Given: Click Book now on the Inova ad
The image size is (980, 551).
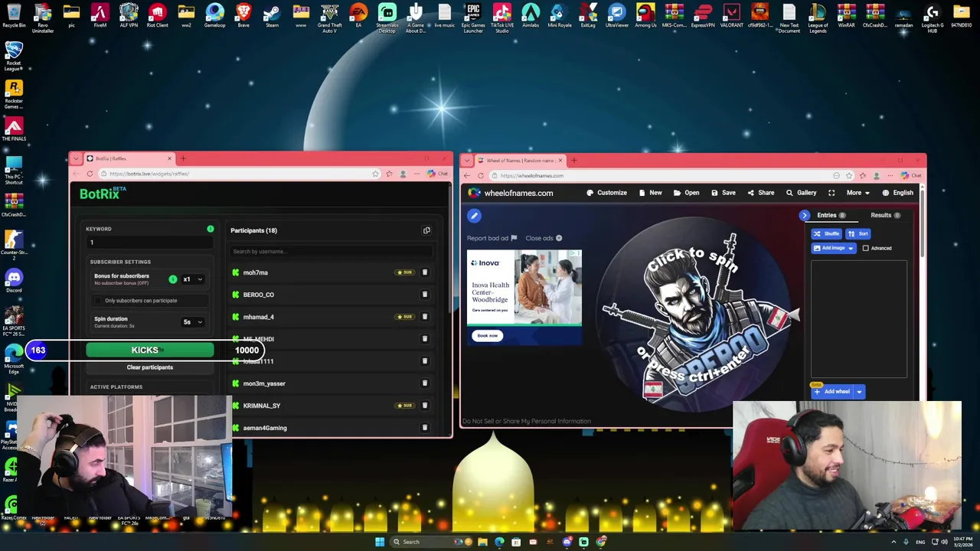Looking at the screenshot, I should point(488,336).
